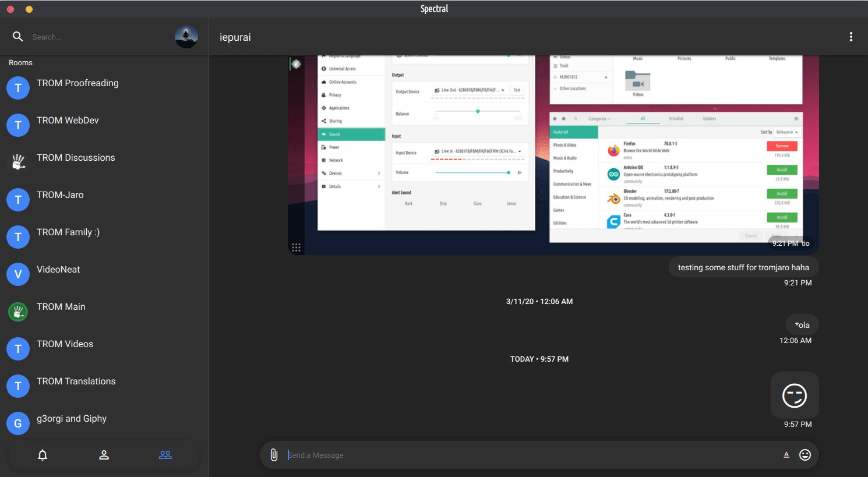Click the search magnifier icon
The height and width of the screenshot is (477, 868).
tap(18, 37)
